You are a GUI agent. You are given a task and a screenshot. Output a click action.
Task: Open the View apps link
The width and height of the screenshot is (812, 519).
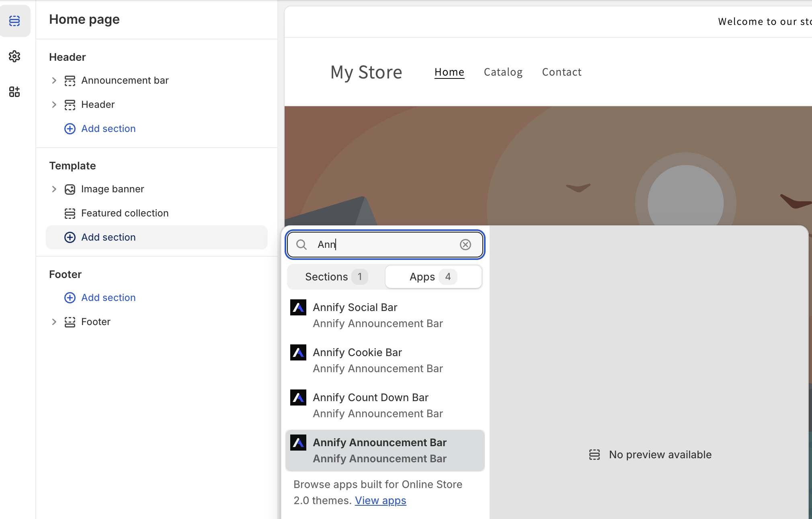[x=380, y=500]
